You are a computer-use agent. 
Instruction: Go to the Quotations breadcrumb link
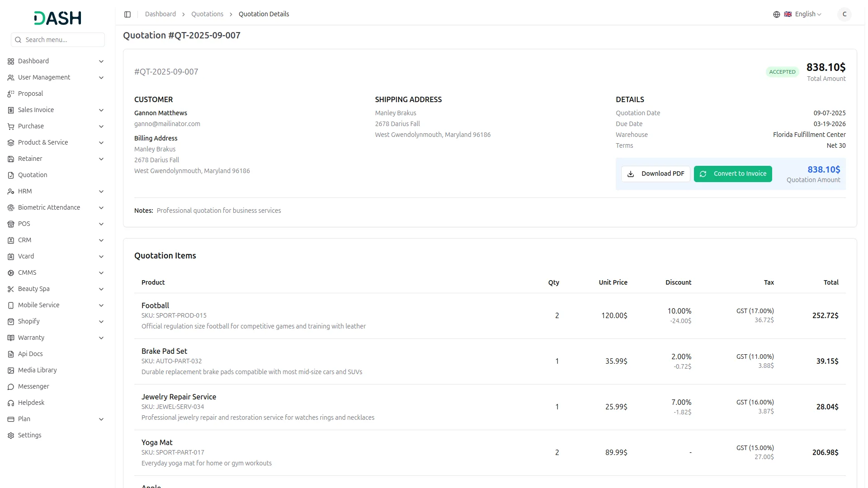207,14
